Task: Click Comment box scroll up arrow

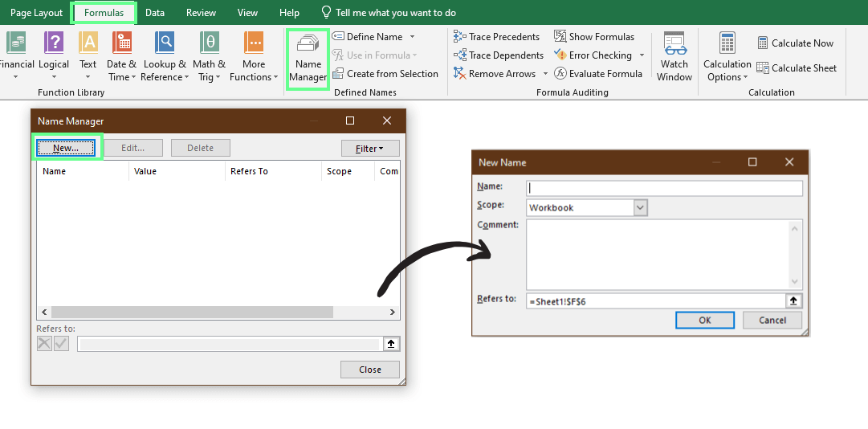Action: pos(795,227)
